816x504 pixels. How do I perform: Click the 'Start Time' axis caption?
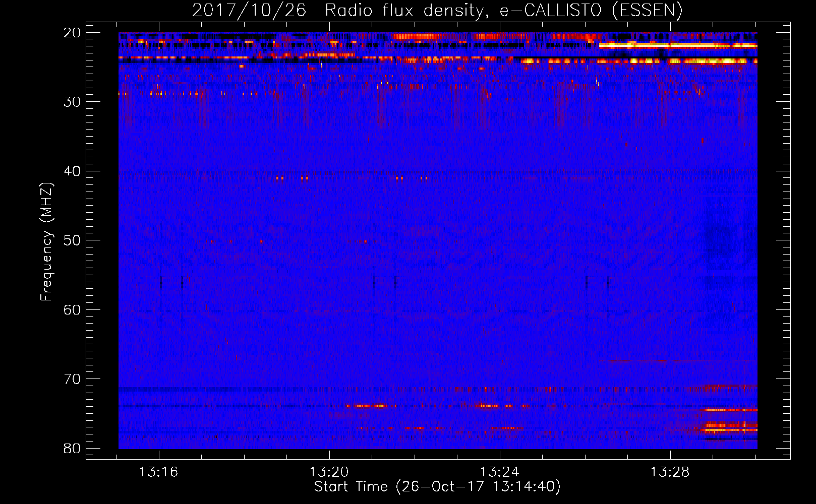pos(437,487)
